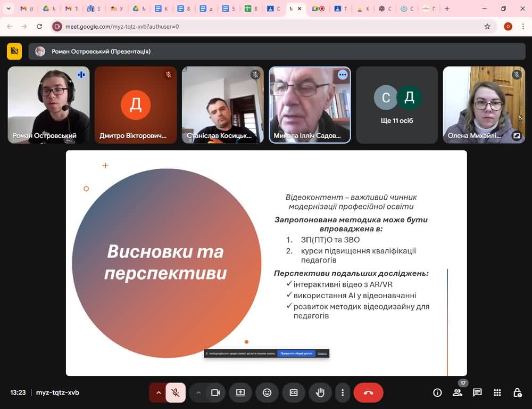Viewport: 532px width, 409px height.
Task: Click the present screen (share) icon
Action: 240,392
